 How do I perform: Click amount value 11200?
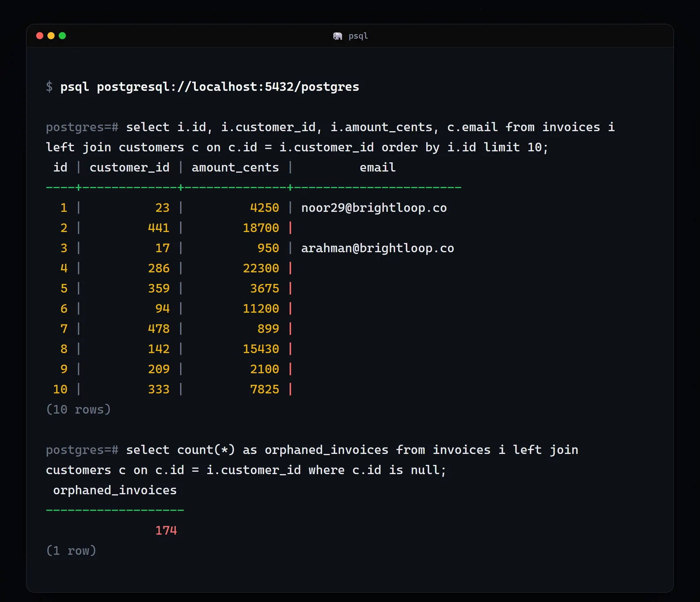[x=261, y=309]
